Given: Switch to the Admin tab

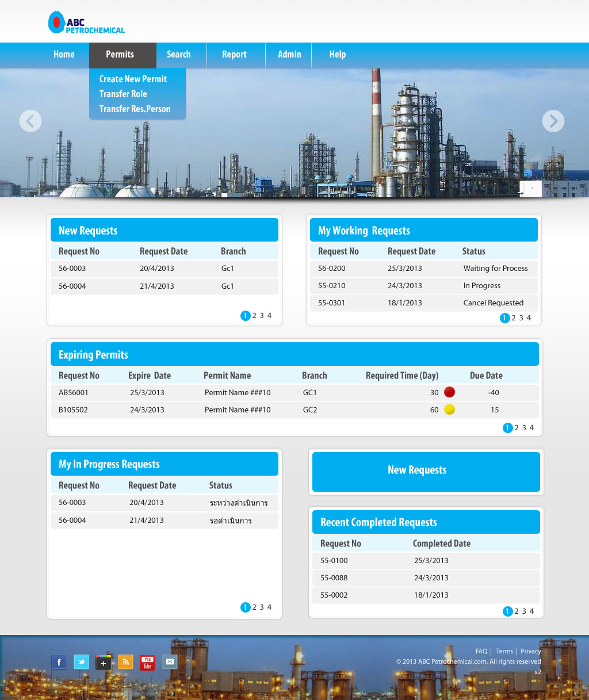Looking at the screenshot, I should pos(289,55).
